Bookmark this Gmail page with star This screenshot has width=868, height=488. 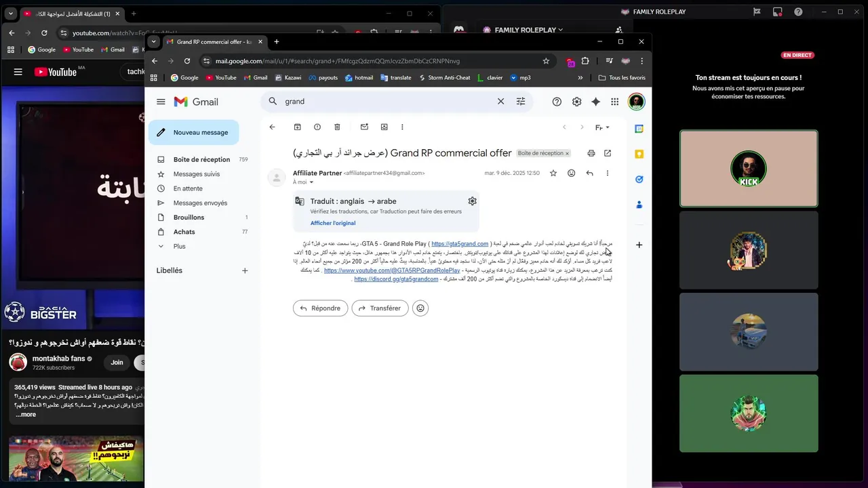(546, 61)
